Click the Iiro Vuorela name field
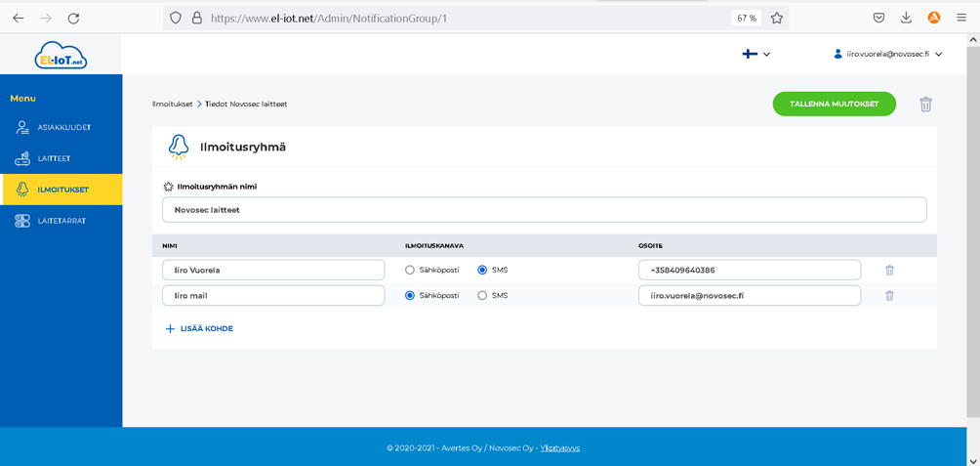The image size is (980, 466). pos(273,271)
